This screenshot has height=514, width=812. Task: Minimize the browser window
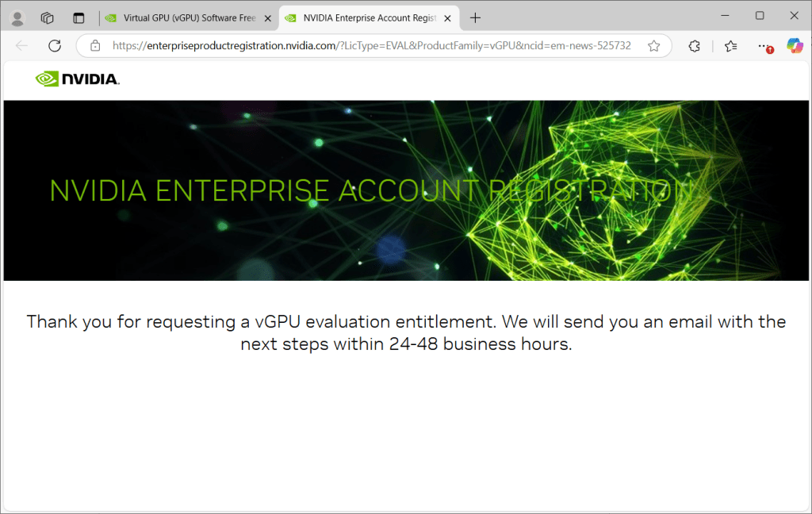pos(724,16)
